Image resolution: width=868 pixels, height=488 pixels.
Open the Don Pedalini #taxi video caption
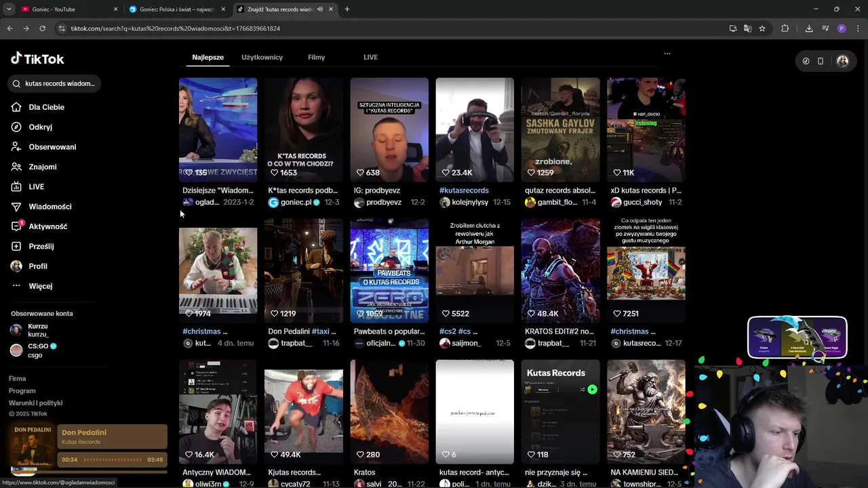(303, 331)
